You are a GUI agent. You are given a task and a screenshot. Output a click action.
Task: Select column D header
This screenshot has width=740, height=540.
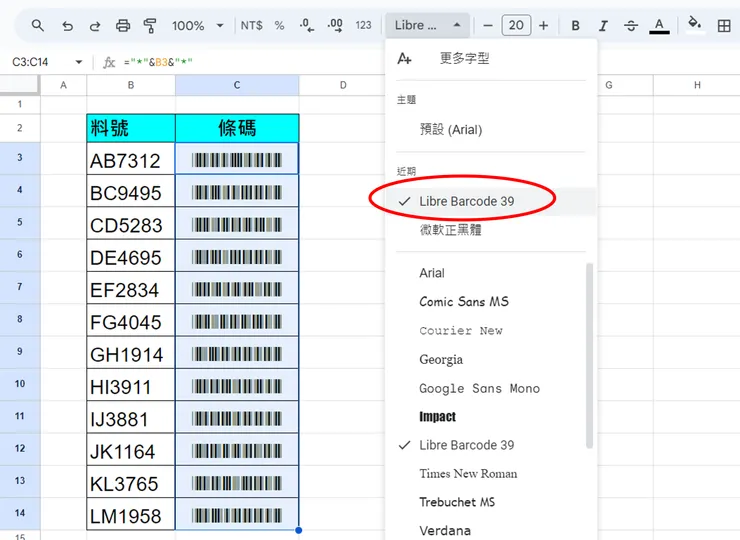(x=343, y=85)
